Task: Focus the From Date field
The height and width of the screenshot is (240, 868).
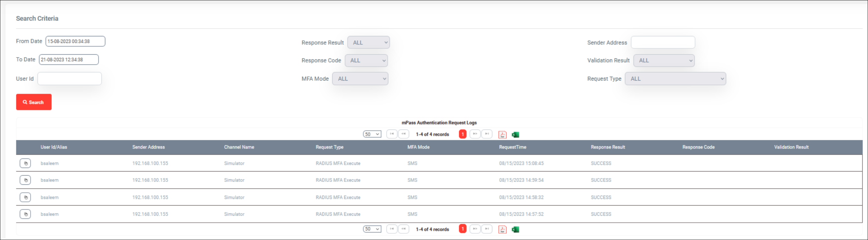Action: tap(75, 41)
